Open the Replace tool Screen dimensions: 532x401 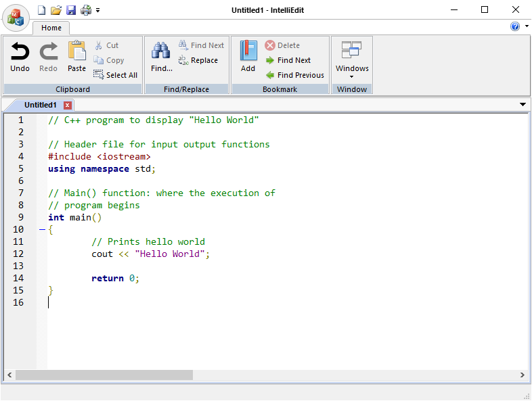198,60
